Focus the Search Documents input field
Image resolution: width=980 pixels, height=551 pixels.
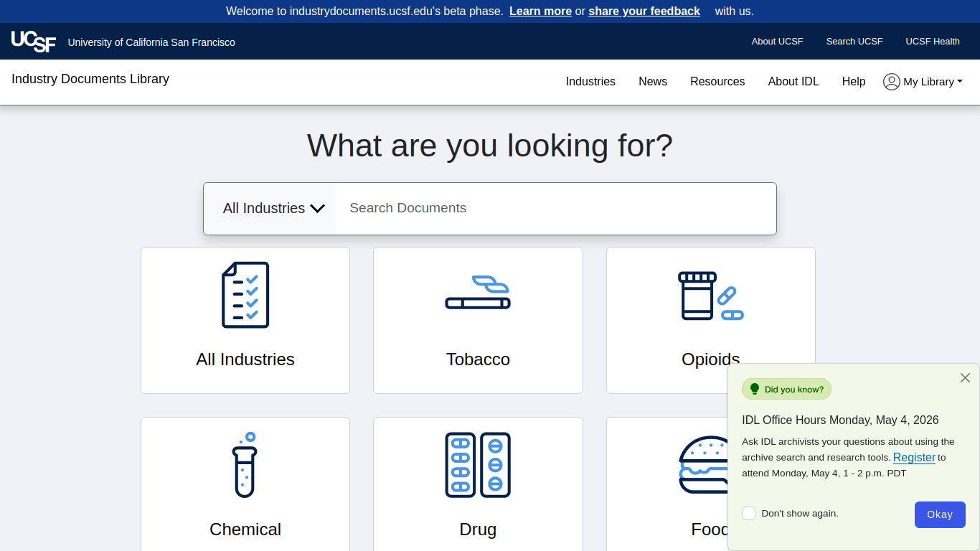point(556,208)
